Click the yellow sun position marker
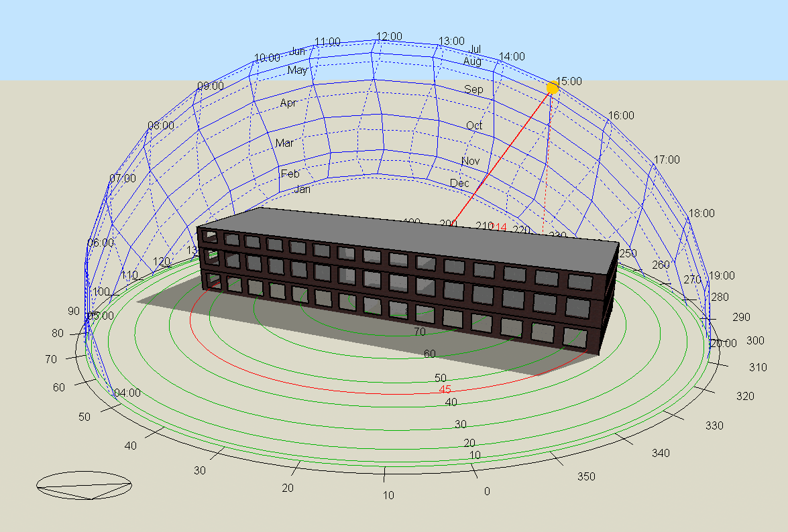Screen dimensions: 788x532 point(552,88)
